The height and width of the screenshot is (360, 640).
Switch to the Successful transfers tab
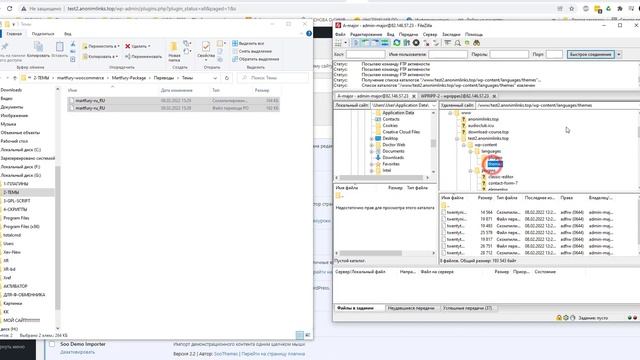pos(467,308)
